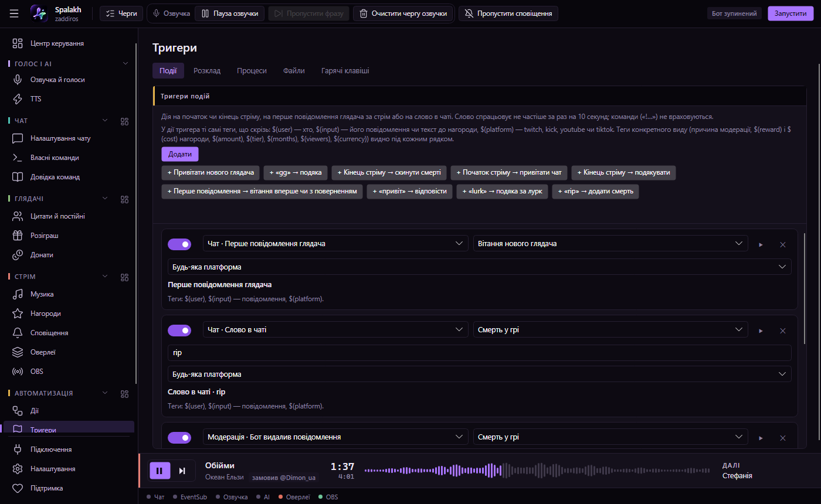The height and width of the screenshot is (504, 821).
Task: Run the Перше повідомлення глядача trigger play icon
Action: (761, 244)
